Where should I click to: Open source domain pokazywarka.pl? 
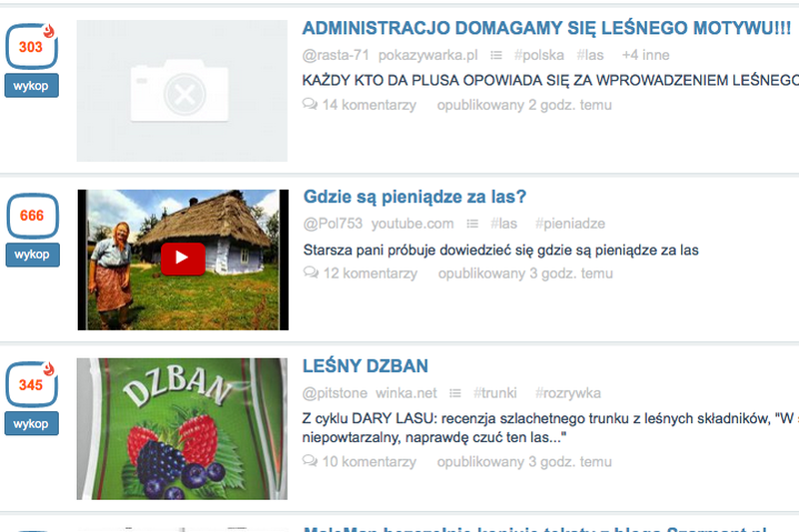(428, 55)
